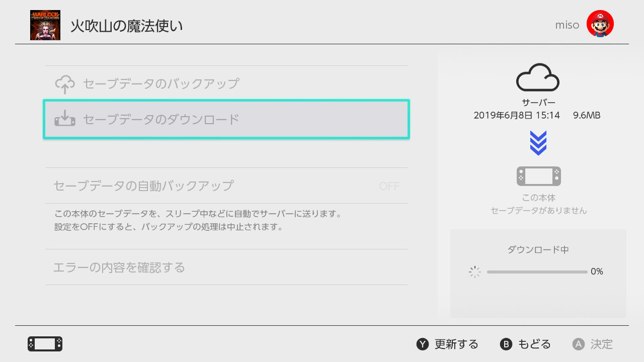This screenshot has width=644, height=362.
Task: Toggle the auto-backup OFF switch
Action: pos(389,187)
